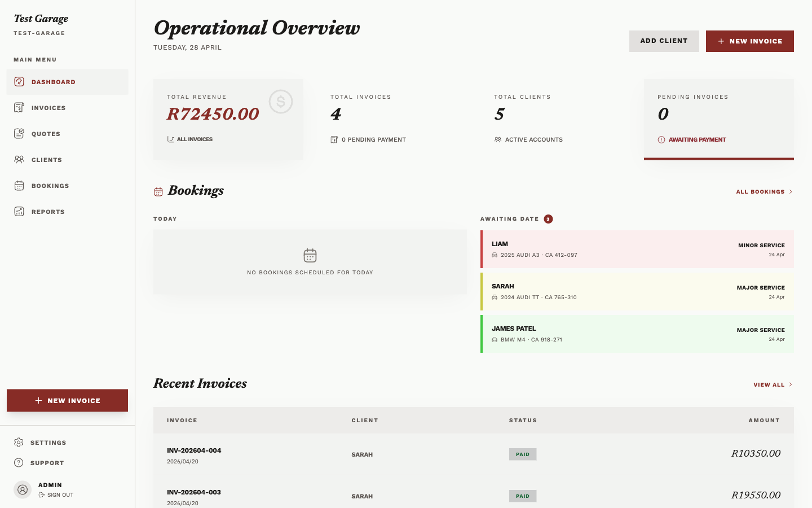Click the sidebar New Invoice button
The height and width of the screenshot is (508, 812).
pos(68,401)
